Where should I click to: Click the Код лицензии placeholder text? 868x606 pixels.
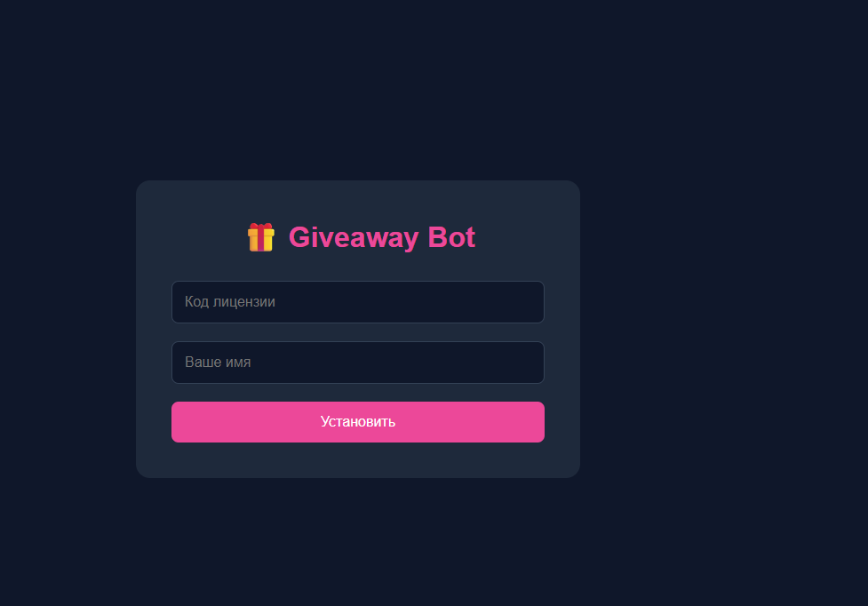coord(230,302)
